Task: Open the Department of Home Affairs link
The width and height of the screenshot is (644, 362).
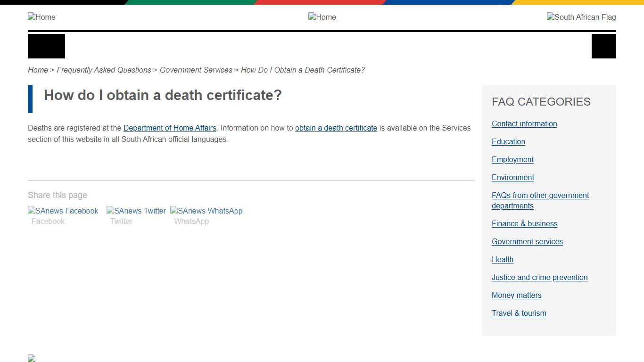Action: (x=170, y=128)
